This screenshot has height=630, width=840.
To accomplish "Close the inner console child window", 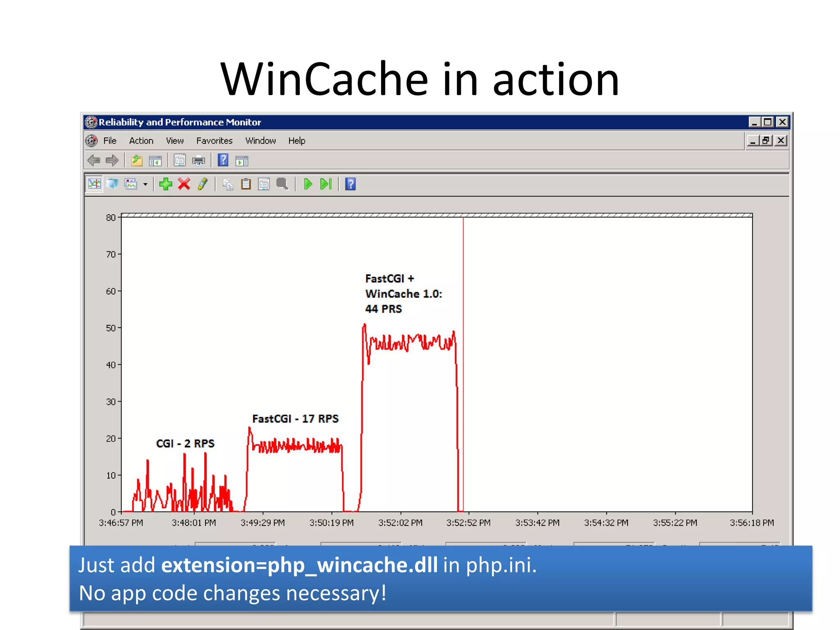I will click(x=781, y=141).
